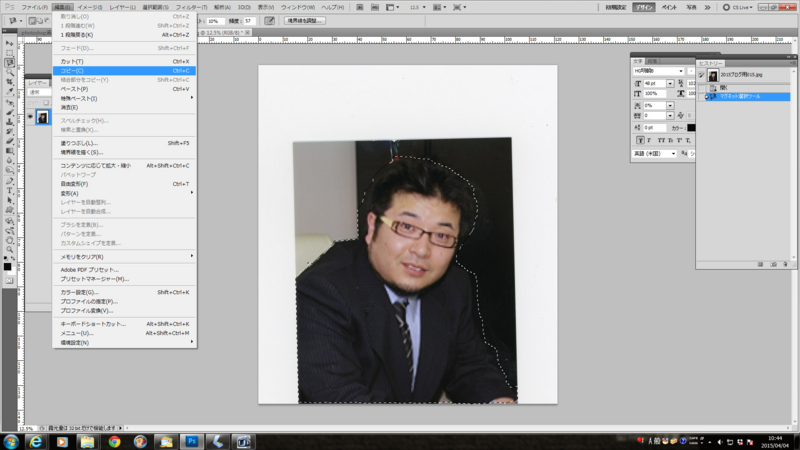Select the 初期設定 workspace button
Viewport: 800px width, 450px height.
pyautogui.click(x=616, y=7)
